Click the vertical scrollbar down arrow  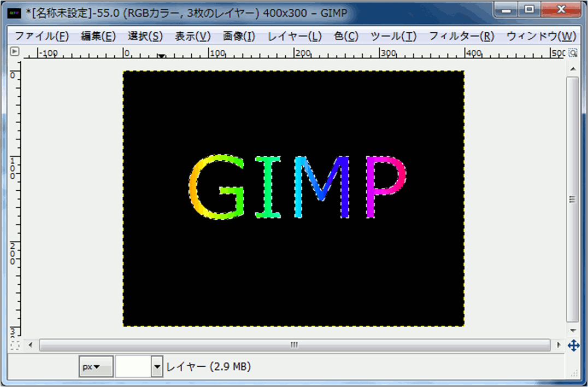click(x=573, y=331)
